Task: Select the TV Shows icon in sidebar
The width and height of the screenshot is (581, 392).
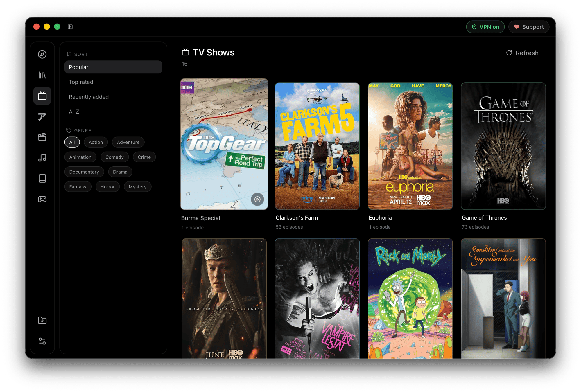Action: (42, 96)
